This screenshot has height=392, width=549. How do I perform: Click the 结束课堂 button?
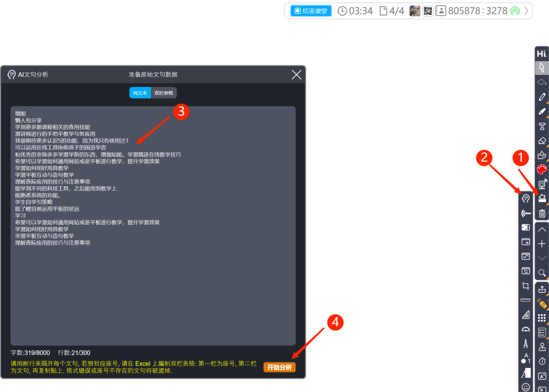311,11
